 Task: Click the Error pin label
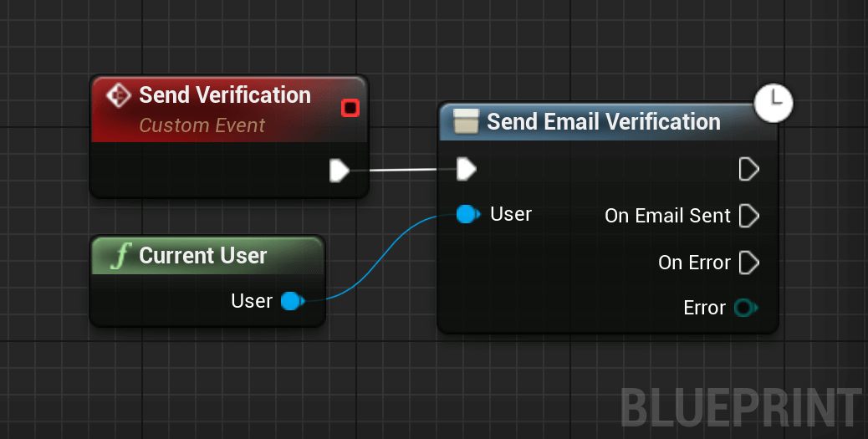[704, 308]
